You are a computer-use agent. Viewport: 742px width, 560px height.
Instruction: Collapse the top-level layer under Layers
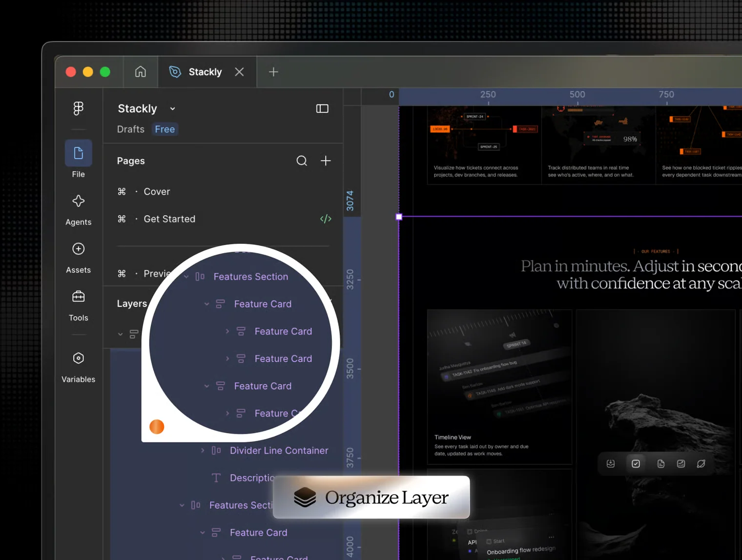[120, 334]
